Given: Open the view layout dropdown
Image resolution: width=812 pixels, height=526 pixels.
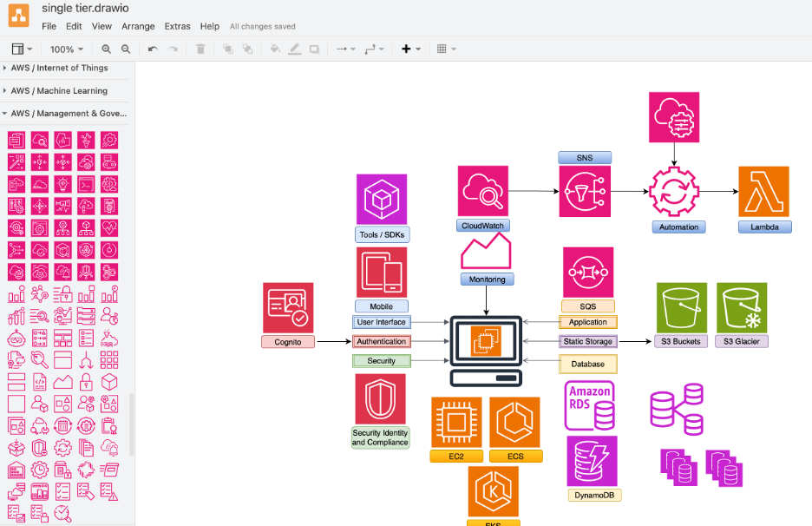Looking at the screenshot, I should [22, 49].
